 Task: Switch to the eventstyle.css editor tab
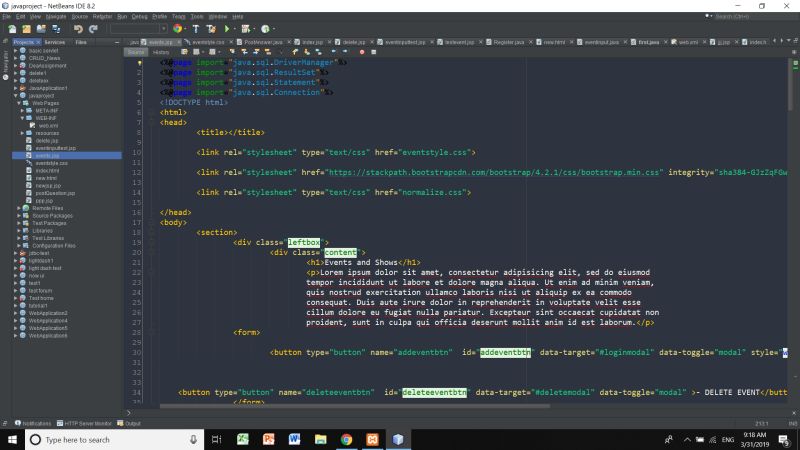pos(207,42)
